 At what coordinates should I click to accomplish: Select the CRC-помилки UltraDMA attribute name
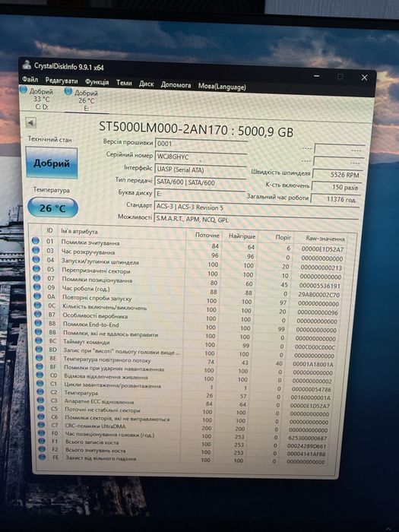pyautogui.click(x=95, y=426)
